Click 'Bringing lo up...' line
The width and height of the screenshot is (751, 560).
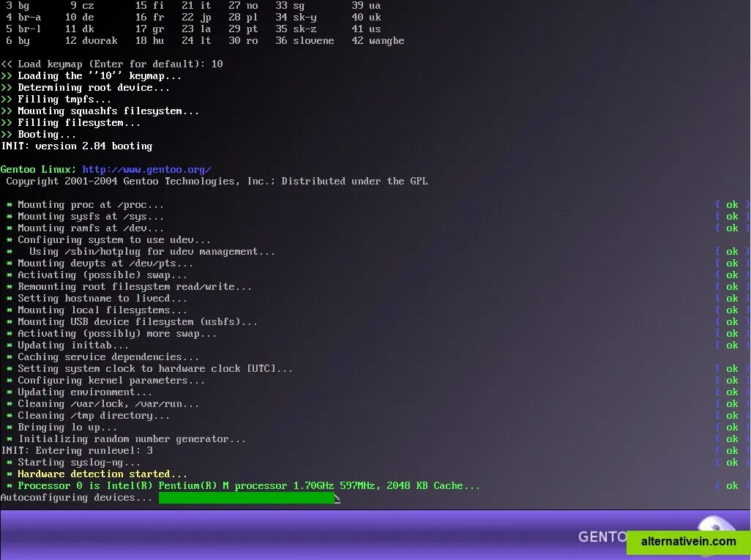click(61, 428)
